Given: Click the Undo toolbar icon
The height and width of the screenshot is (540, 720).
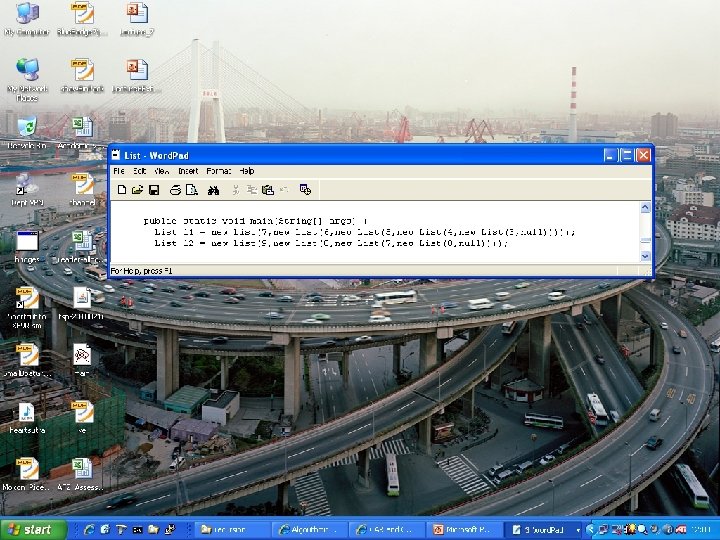Looking at the screenshot, I should click(284, 190).
